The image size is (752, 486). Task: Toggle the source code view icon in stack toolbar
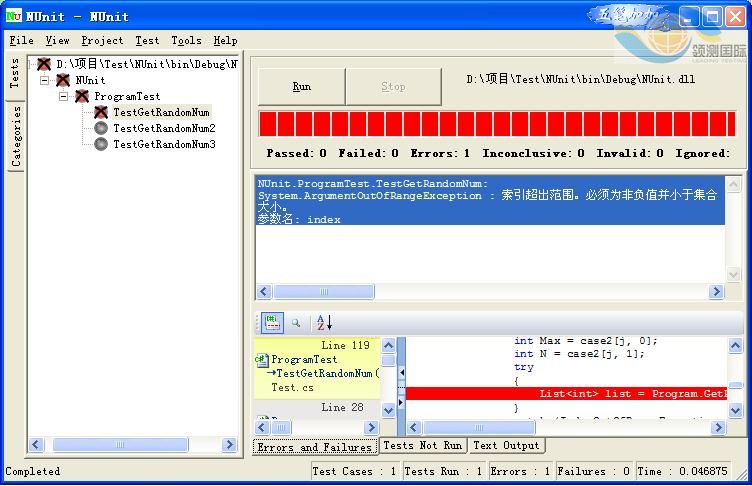(x=272, y=323)
